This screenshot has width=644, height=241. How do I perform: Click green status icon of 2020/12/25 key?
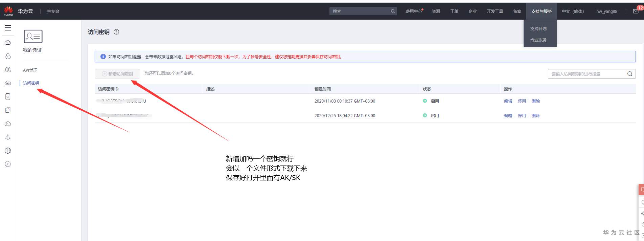pos(425,115)
